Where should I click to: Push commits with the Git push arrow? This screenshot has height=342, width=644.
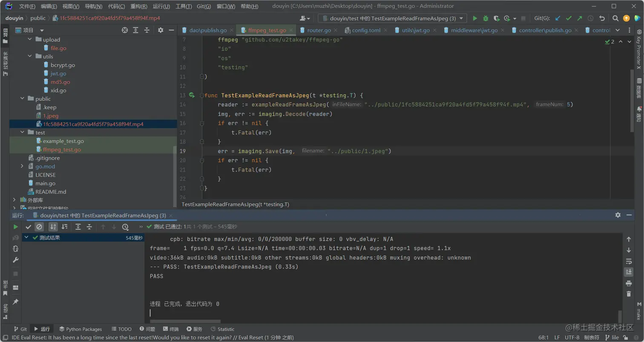tap(579, 18)
